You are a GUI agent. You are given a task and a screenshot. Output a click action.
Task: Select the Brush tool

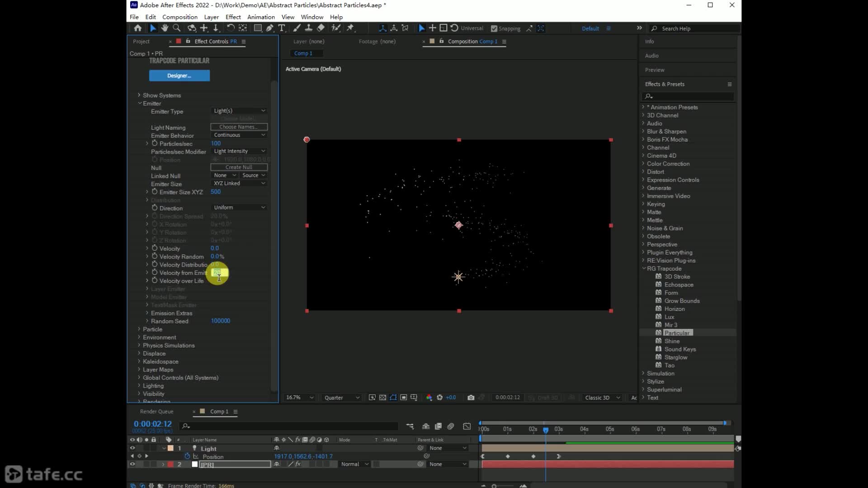(x=297, y=28)
